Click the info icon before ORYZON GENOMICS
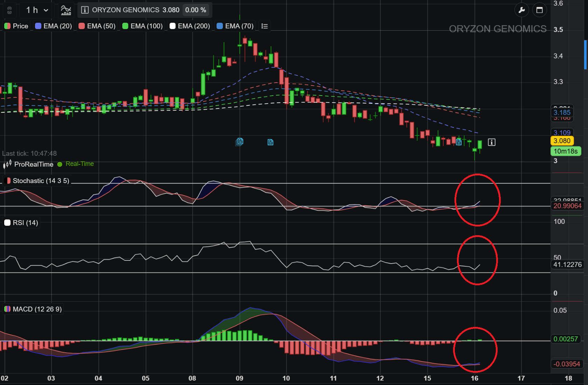 (84, 10)
